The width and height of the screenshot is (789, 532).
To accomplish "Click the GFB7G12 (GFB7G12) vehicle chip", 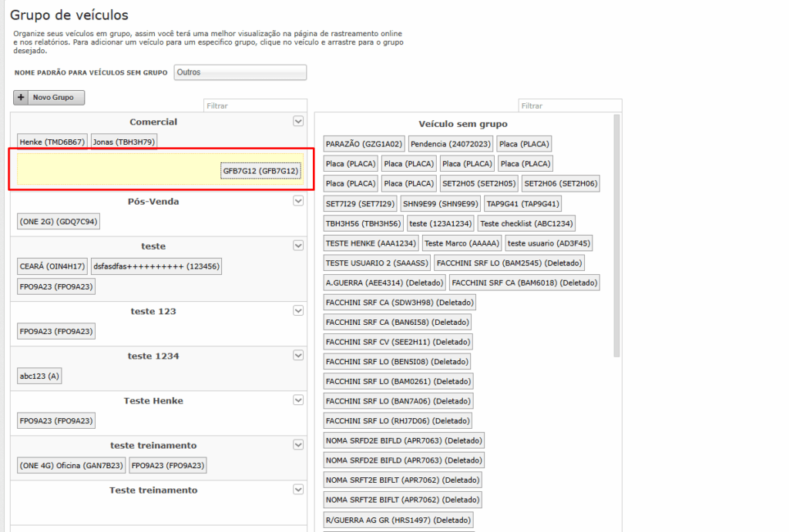I will tap(260, 171).
